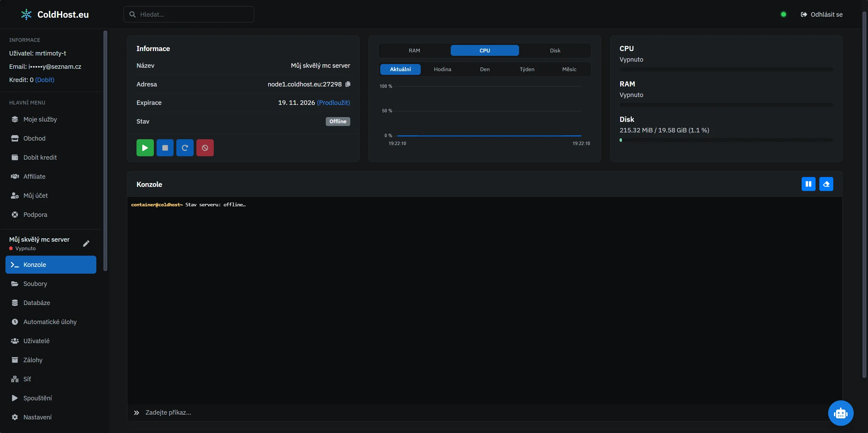Clear the console with the eraser icon
This screenshot has width=868, height=433.
tap(826, 184)
